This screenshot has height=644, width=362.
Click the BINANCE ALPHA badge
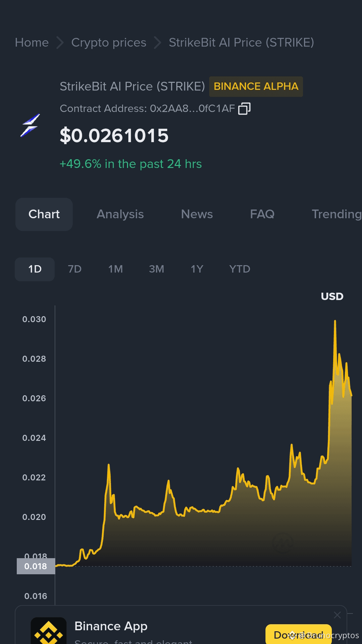[256, 86]
